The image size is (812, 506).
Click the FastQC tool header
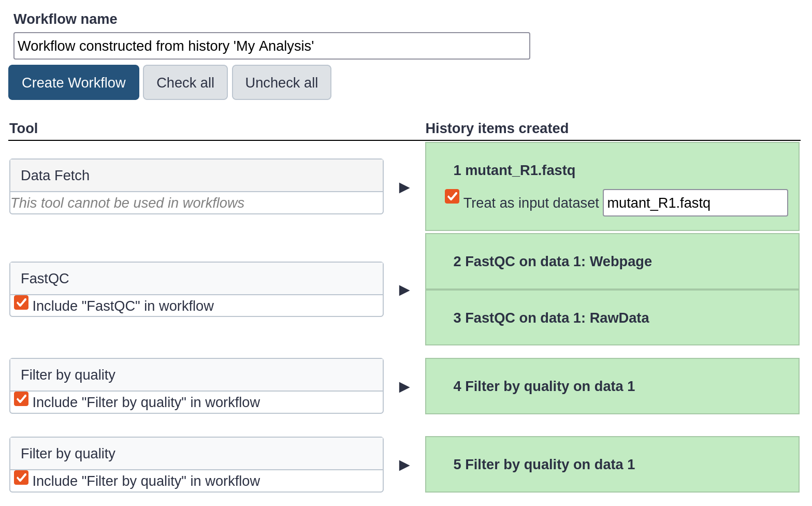(x=196, y=279)
